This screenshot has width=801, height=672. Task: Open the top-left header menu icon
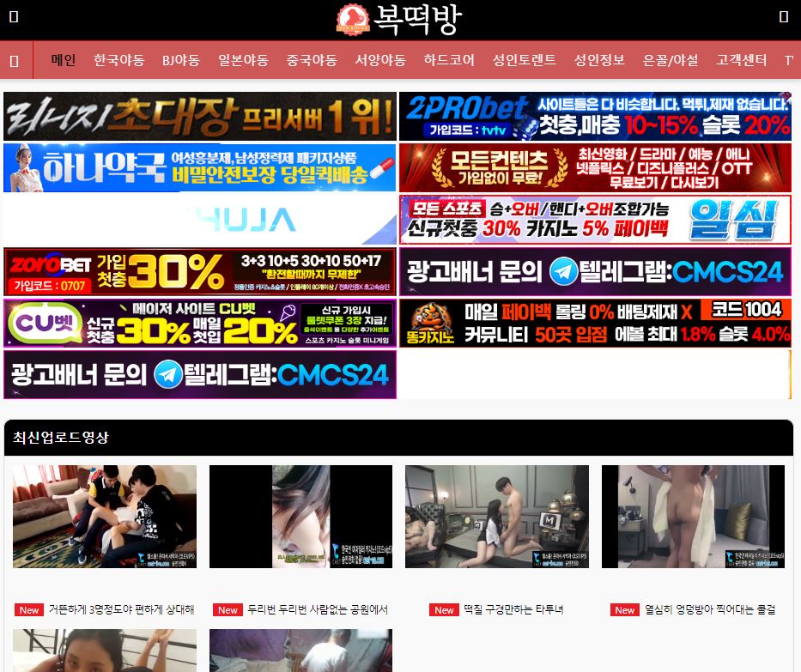[x=14, y=17]
